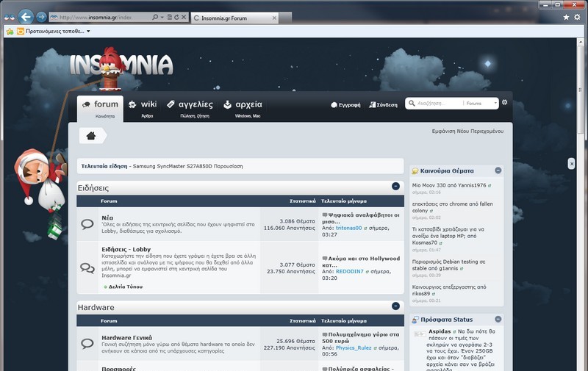Open topic Mio Moov 330 από Yannis1976
The height and width of the screenshot is (371, 588).
449,185
